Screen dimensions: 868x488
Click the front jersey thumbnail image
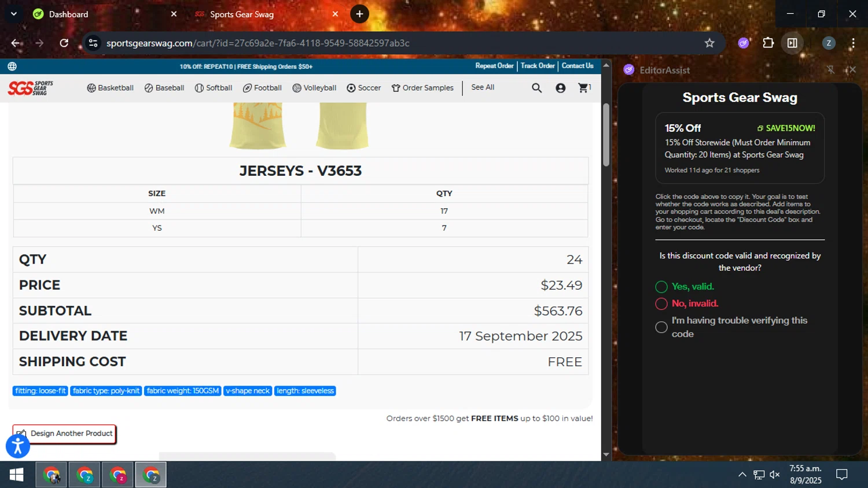[258, 125]
